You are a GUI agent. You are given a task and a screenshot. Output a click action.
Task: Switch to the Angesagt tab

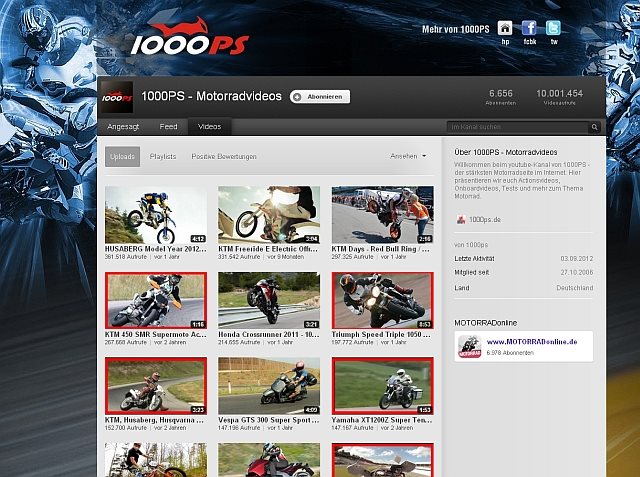(x=124, y=127)
